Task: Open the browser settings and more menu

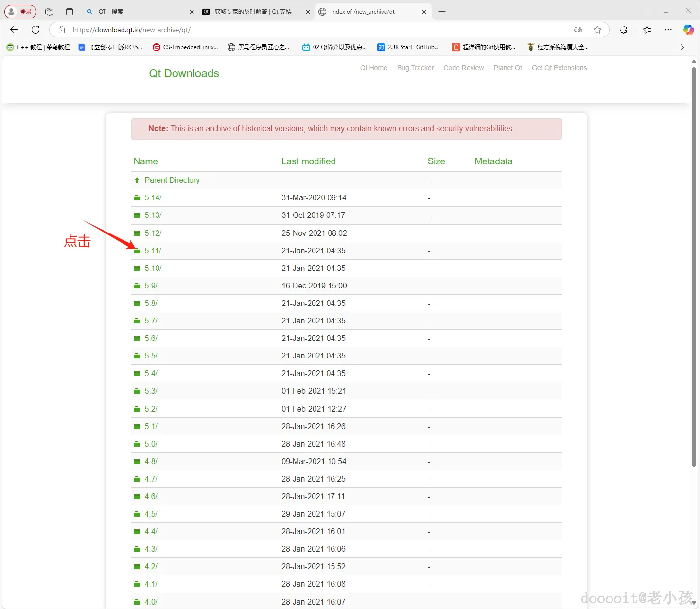Action: [668, 30]
